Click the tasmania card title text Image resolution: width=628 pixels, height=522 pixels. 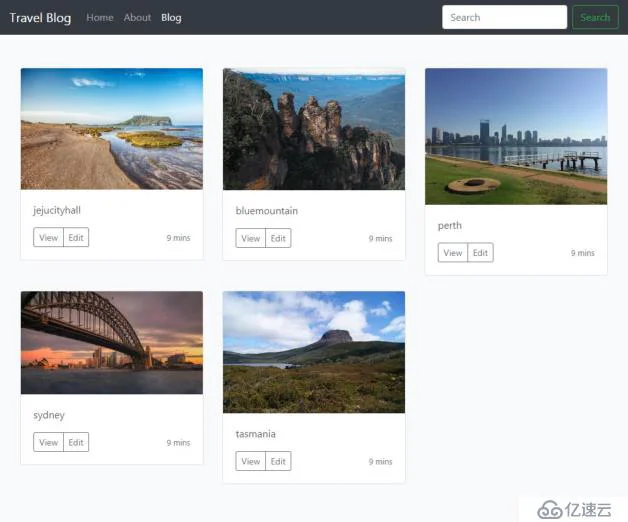pos(256,434)
